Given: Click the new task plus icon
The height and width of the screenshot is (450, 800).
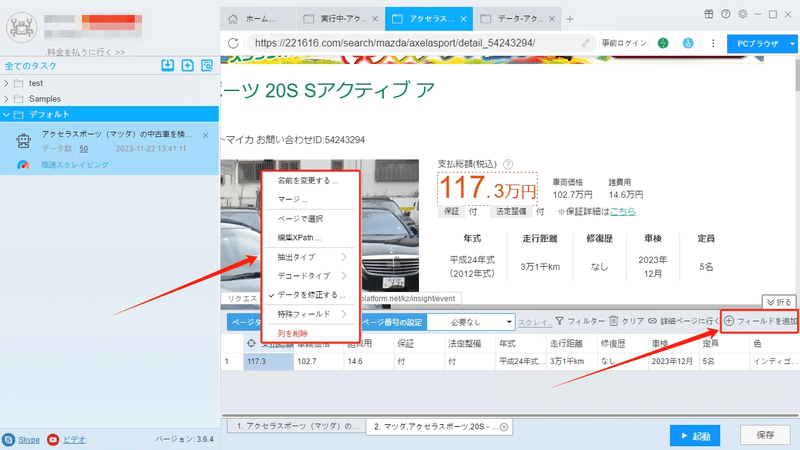Looking at the screenshot, I should pos(187,65).
